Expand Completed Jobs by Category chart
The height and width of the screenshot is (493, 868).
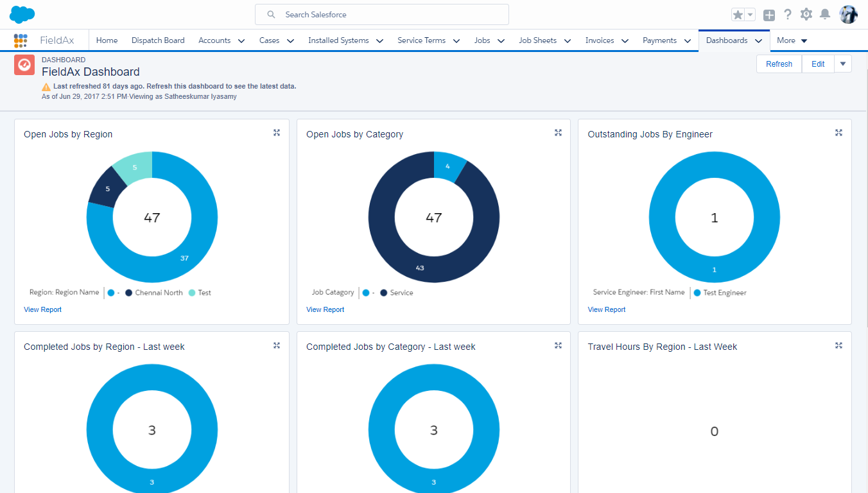[558, 345]
